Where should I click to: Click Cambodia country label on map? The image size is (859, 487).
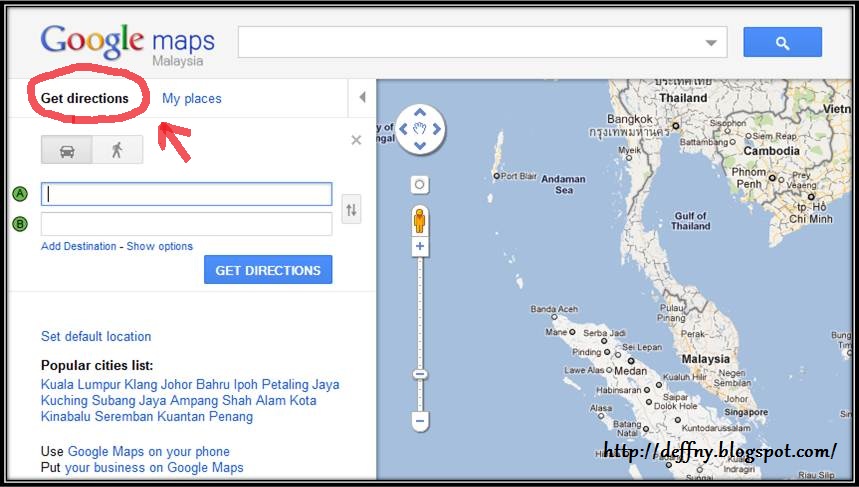(x=771, y=151)
